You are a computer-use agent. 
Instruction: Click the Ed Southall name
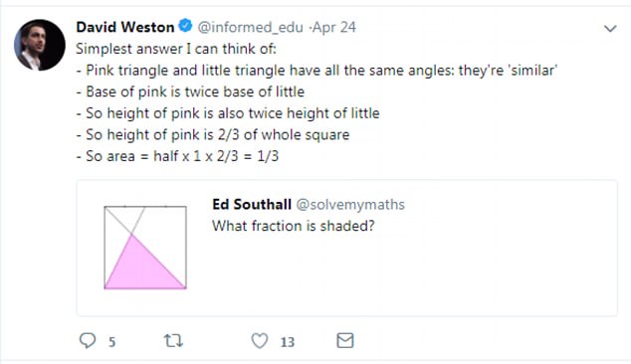pos(252,204)
